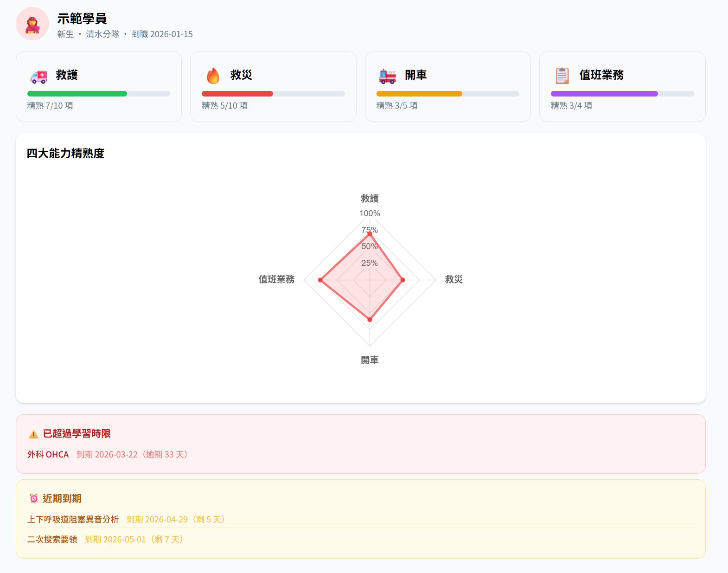
Task: Click the 開車 axis label on radar chart
Action: (370, 360)
